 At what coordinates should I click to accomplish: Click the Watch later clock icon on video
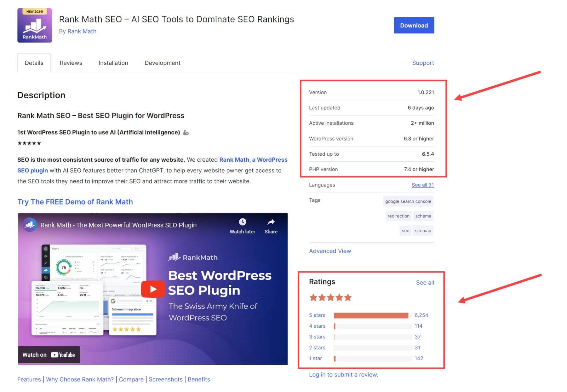(242, 222)
